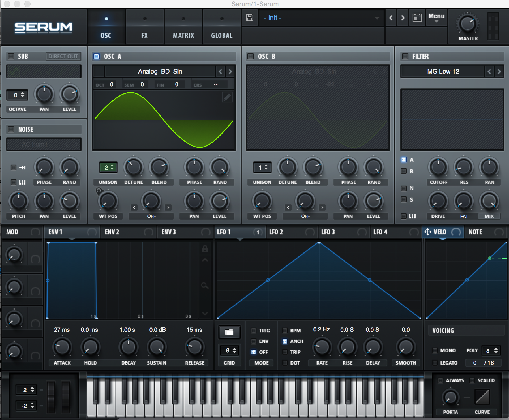Click the envelope lock icon
Image resolution: width=509 pixels, height=420 pixels.
click(205, 249)
